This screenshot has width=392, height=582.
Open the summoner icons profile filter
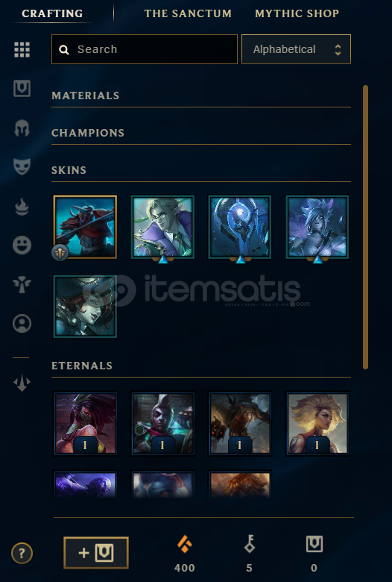click(22, 323)
